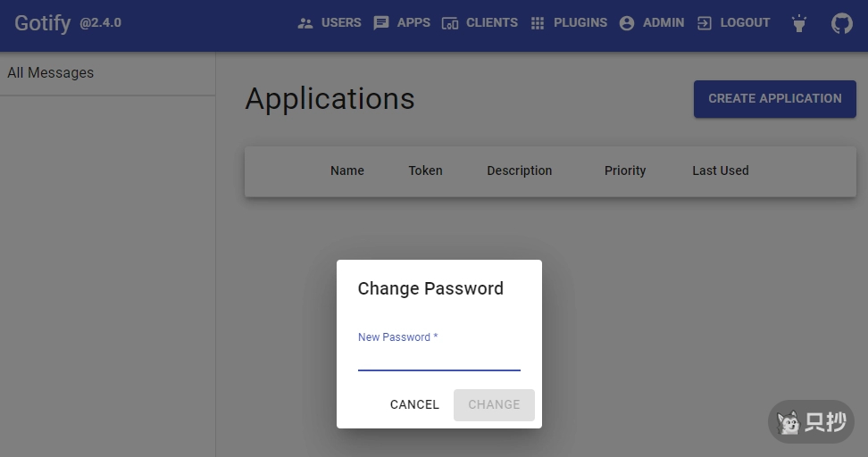
Task: Click the Change button in dialog
Action: click(494, 404)
